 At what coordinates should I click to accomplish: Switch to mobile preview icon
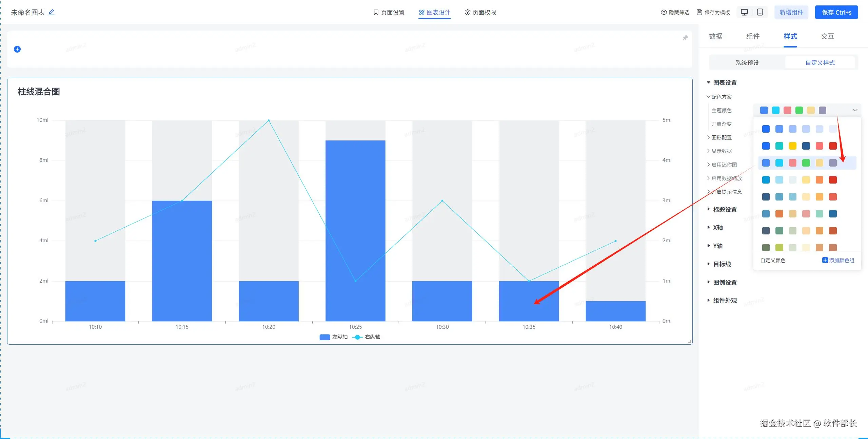(x=760, y=12)
